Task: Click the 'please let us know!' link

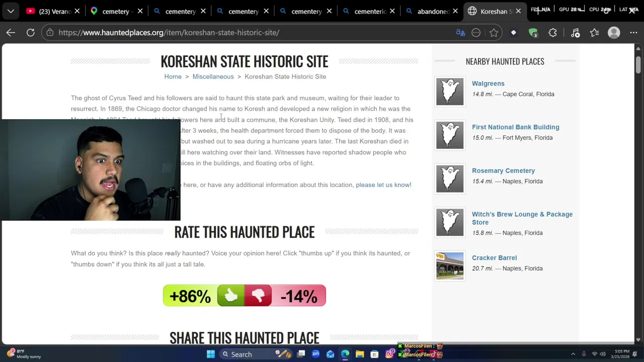Action: click(383, 185)
